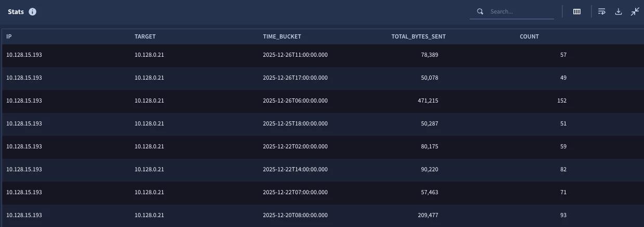
Task: Sort by the TIME_BUCKET column header
Action: point(282,36)
